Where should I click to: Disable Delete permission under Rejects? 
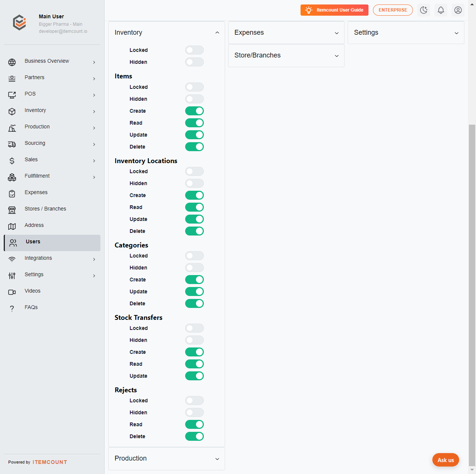click(195, 436)
